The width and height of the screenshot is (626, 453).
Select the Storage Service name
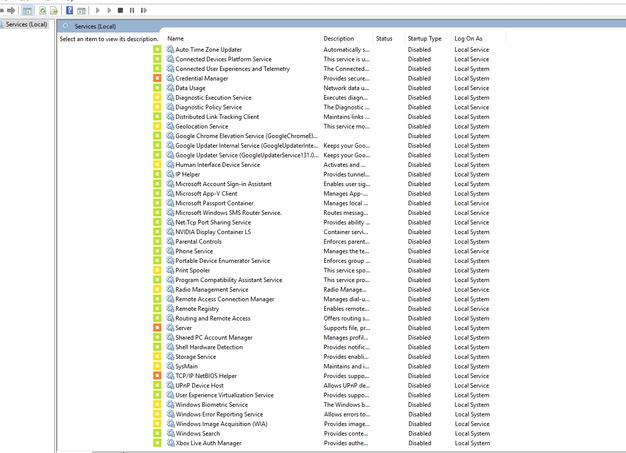(x=196, y=357)
